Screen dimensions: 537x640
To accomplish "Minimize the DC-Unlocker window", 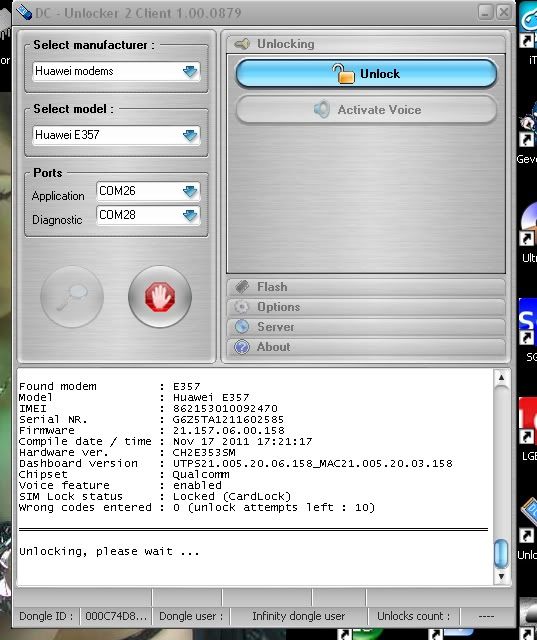I will [485, 12].
